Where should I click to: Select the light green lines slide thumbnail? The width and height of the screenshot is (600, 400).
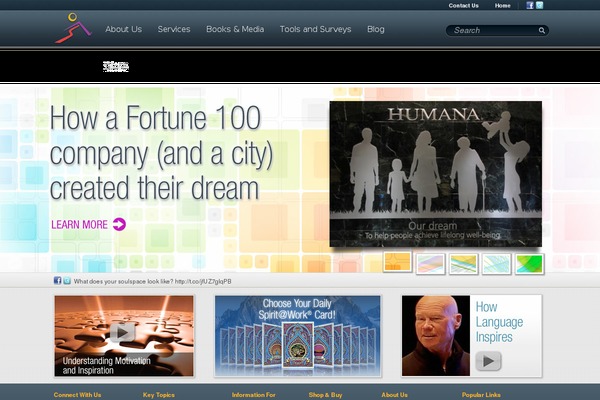[x=497, y=264]
